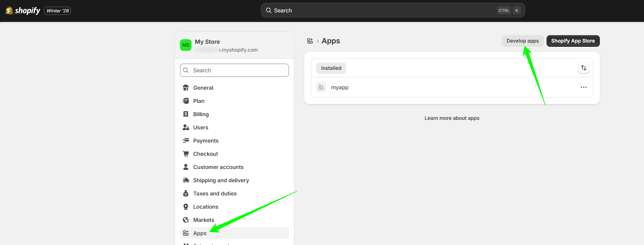Open General settings
Viewport: 644px width, 245px height.
click(x=203, y=88)
